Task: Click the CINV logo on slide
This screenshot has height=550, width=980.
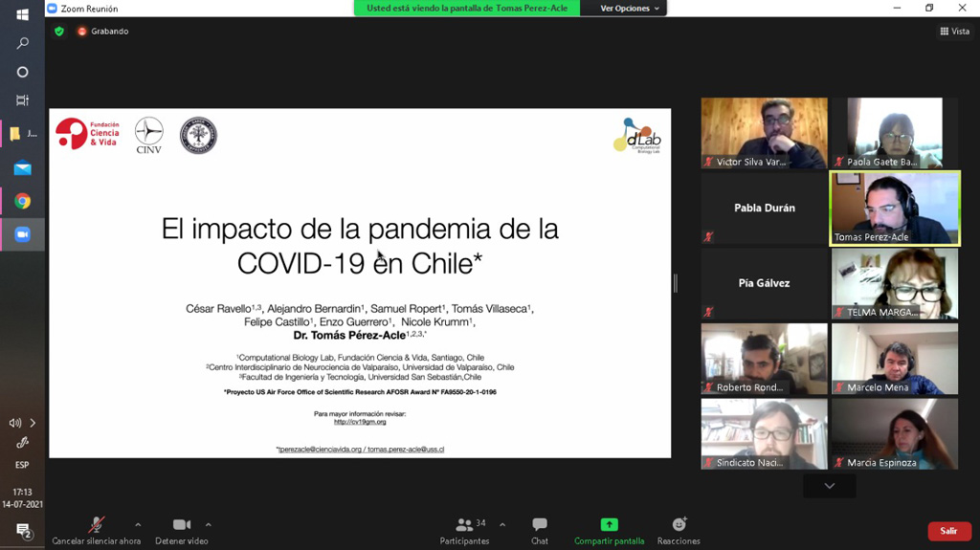Action: pos(148,135)
